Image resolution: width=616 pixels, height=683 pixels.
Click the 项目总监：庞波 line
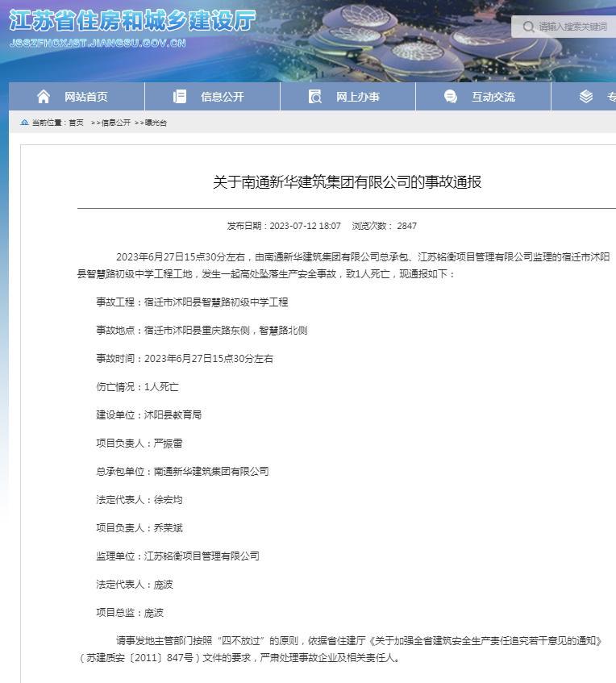(130, 612)
